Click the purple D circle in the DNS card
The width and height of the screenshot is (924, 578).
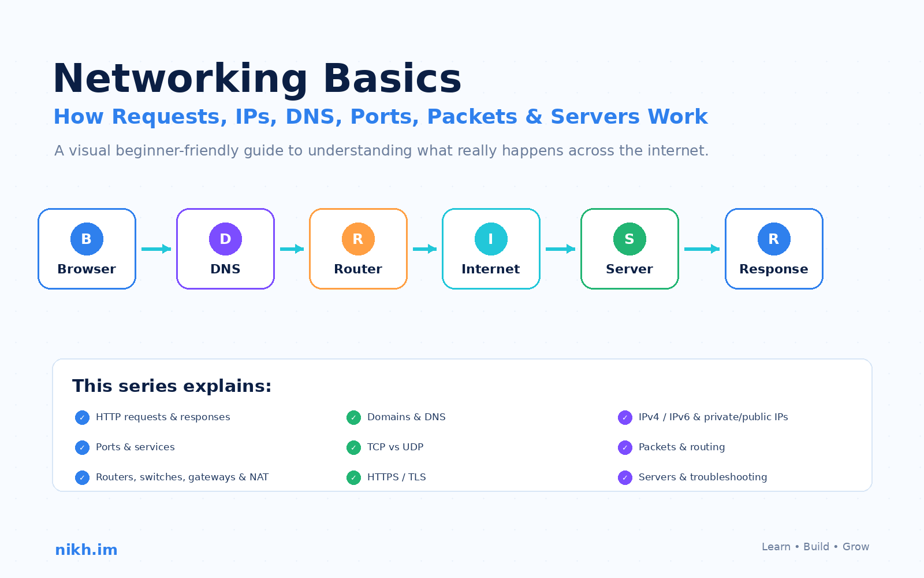[x=225, y=239]
